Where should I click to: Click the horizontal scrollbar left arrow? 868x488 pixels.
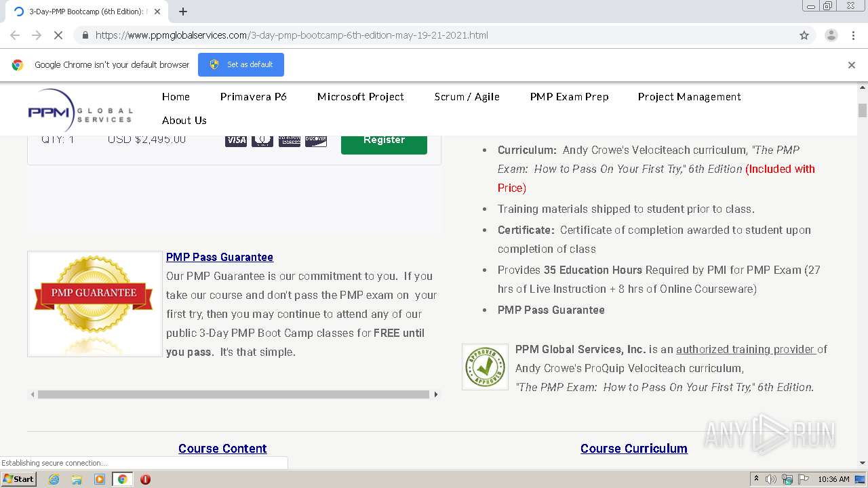coord(32,394)
